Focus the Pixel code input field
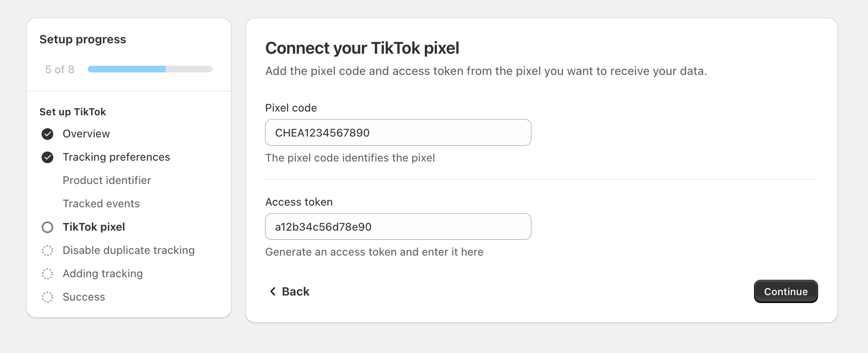The width and height of the screenshot is (868, 353). click(398, 132)
